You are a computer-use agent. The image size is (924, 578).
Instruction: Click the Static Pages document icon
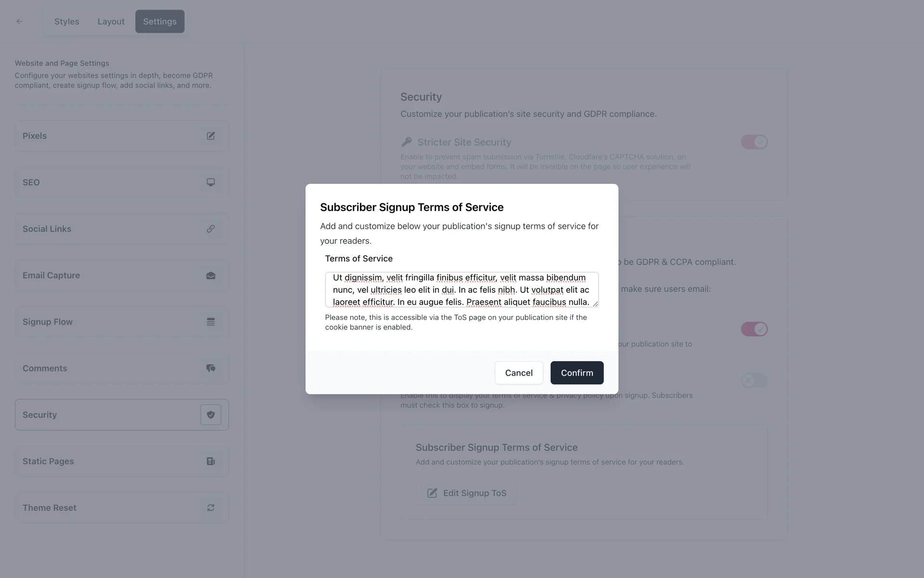point(211,461)
